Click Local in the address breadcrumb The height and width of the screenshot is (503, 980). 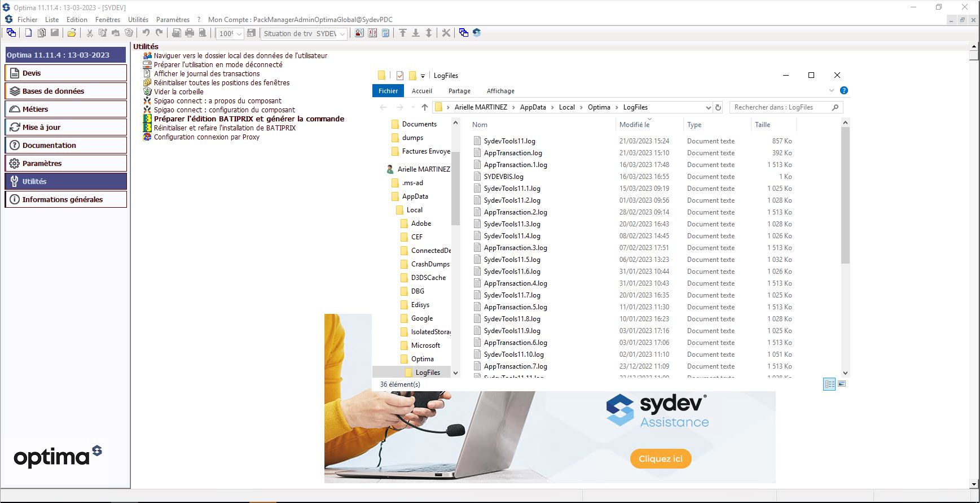click(x=566, y=107)
